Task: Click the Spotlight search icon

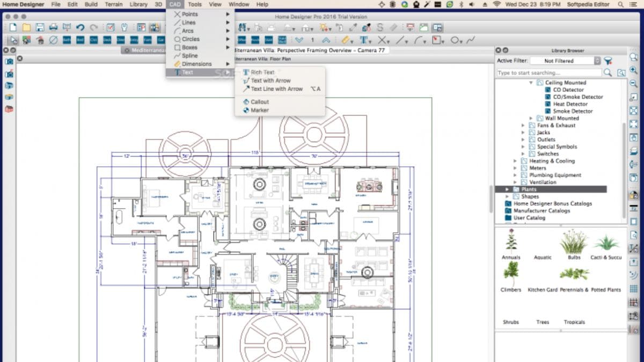Action: pyautogui.click(x=621, y=4)
